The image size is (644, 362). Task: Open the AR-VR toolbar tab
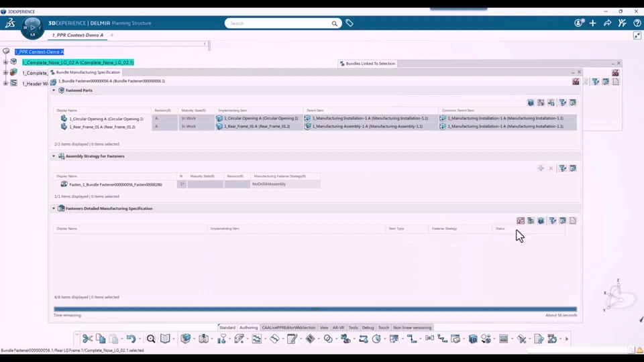[x=338, y=328]
